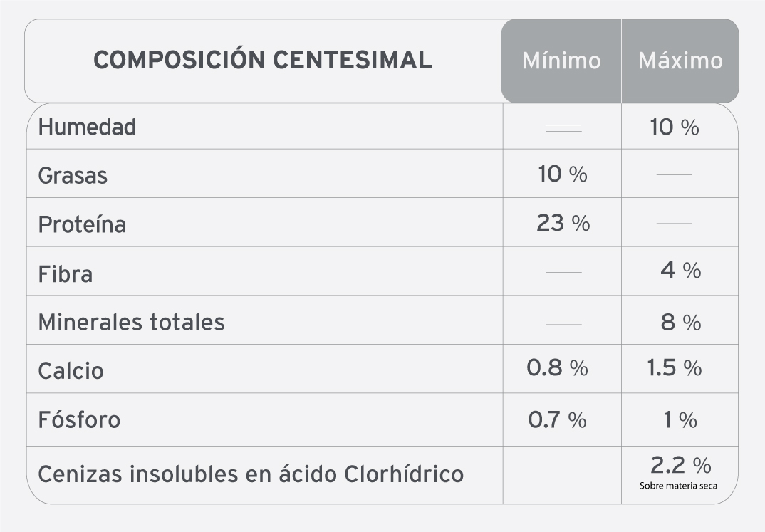Select the Máximo column header
765x532 pixels.
[681, 61]
